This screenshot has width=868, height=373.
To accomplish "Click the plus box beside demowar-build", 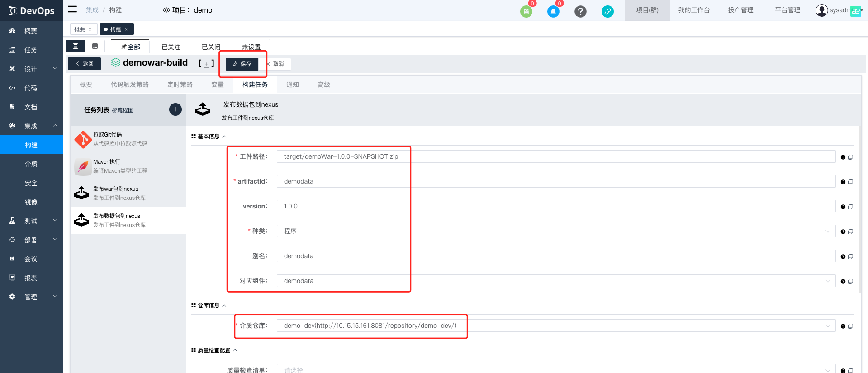I will [206, 64].
